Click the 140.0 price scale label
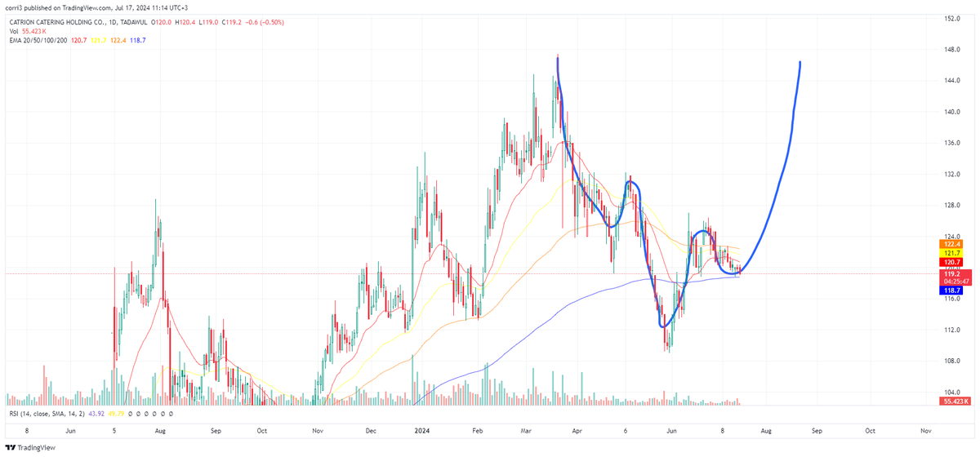This screenshot has height=457, width=980. pyautogui.click(x=953, y=112)
